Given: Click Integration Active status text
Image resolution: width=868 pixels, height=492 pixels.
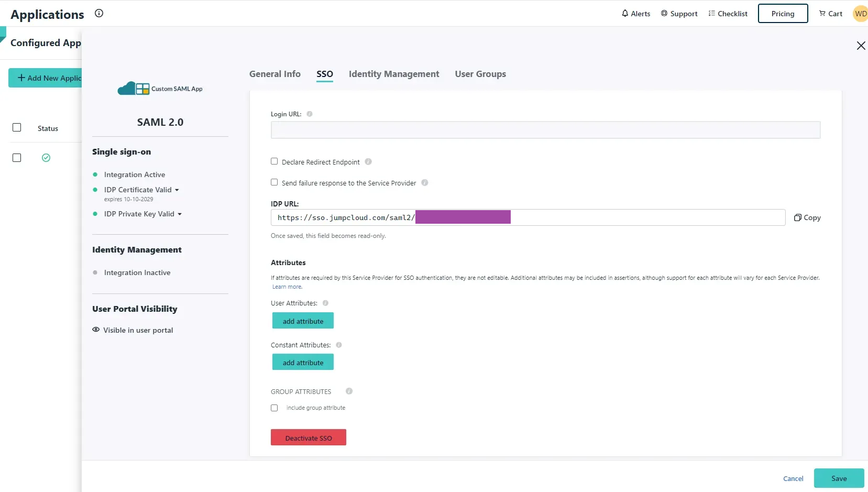Looking at the screenshot, I should click(135, 174).
